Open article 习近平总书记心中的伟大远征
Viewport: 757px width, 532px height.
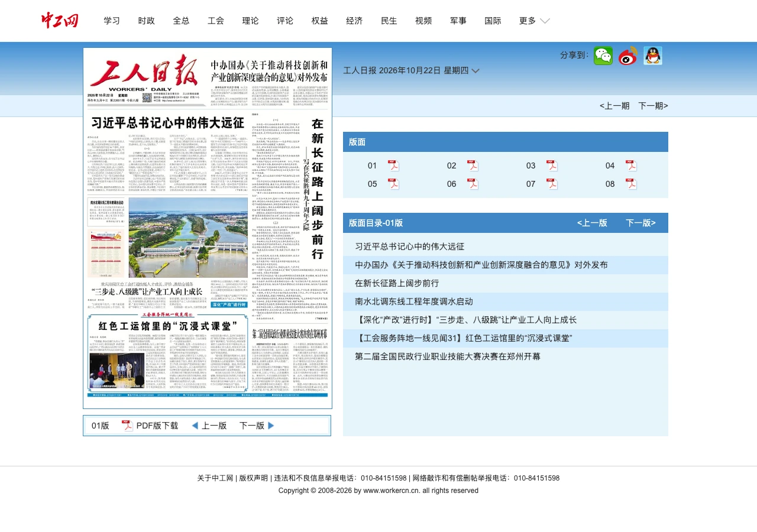(x=410, y=246)
